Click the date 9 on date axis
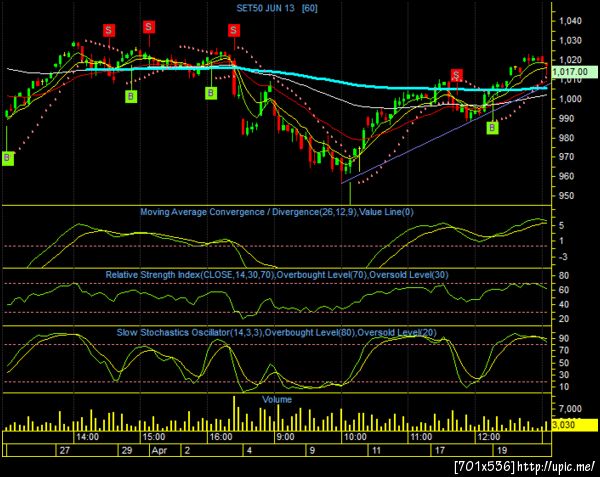The width and height of the screenshot is (600, 477). (312, 450)
